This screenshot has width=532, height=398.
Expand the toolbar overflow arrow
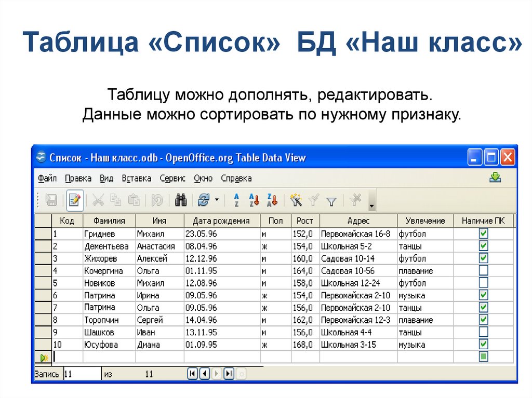[372, 201]
